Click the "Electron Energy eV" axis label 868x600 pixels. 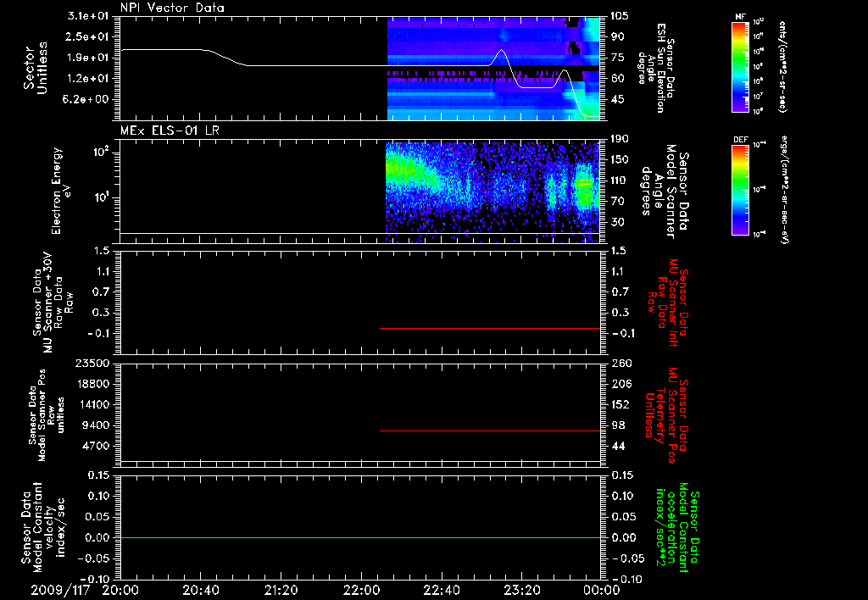(61, 191)
